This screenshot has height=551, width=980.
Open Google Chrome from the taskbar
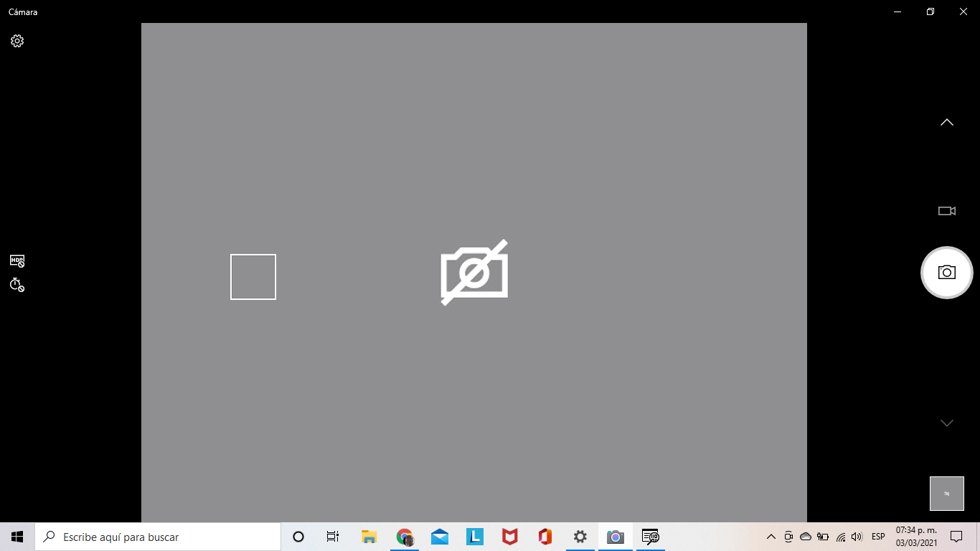[x=405, y=537]
